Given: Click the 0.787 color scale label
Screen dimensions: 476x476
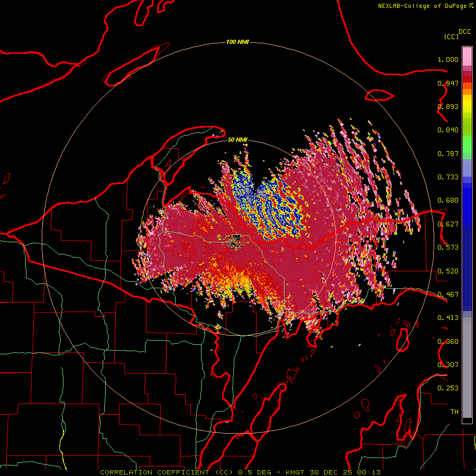Looking at the screenshot, I should pyautogui.click(x=448, y=153).
